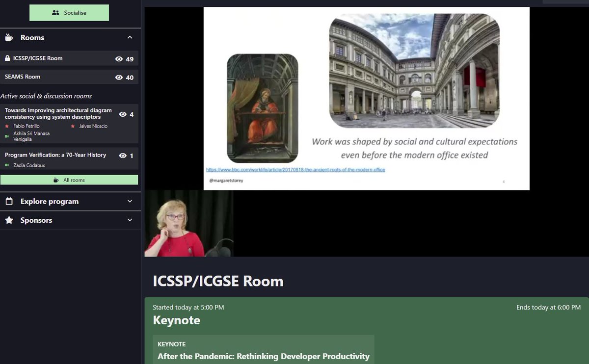Click the eye icon showing 40 viewers
Image resolution: width=589 pixels, height=364 pixels.
pyautogui.click(x=119, y=78)
